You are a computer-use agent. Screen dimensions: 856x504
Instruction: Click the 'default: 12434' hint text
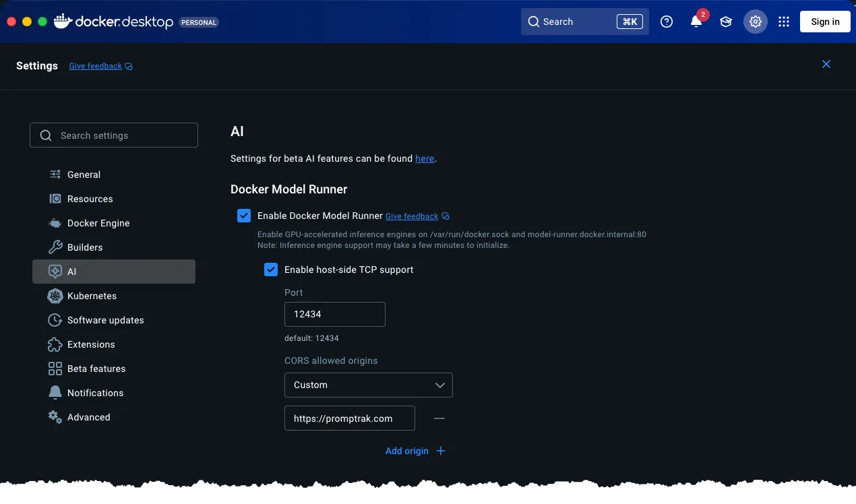click(311, 338)
